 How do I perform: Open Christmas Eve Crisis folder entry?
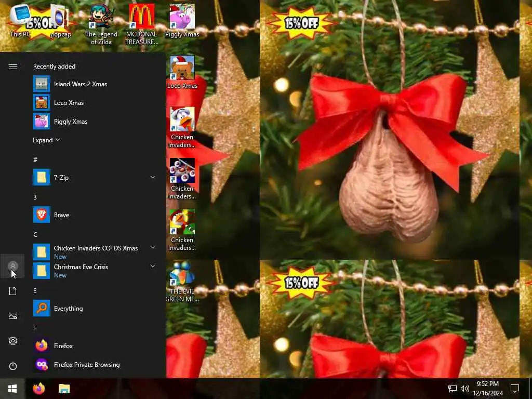point(95,271)
